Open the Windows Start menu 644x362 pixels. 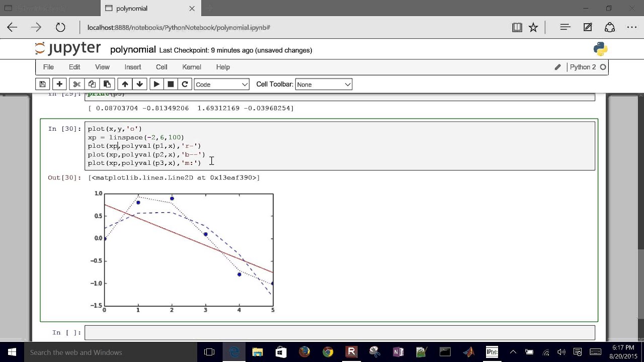12,352
